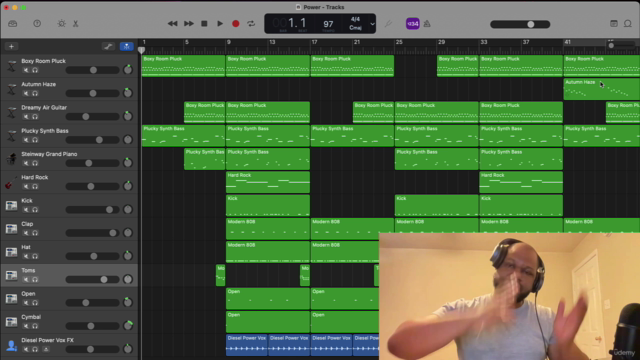Open the LCD display mode dropdown
Viewport: 640px width, 360px height.
coord(372,24)
